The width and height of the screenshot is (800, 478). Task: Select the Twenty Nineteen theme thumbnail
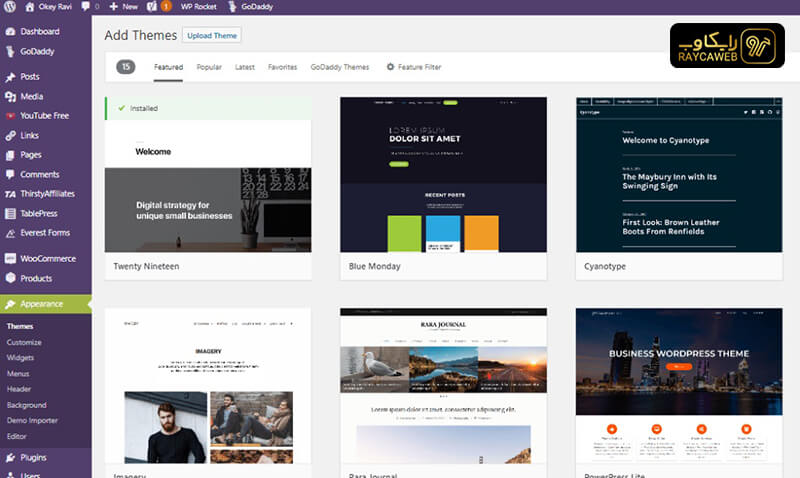pyautogui.click(x=208, y=174)
